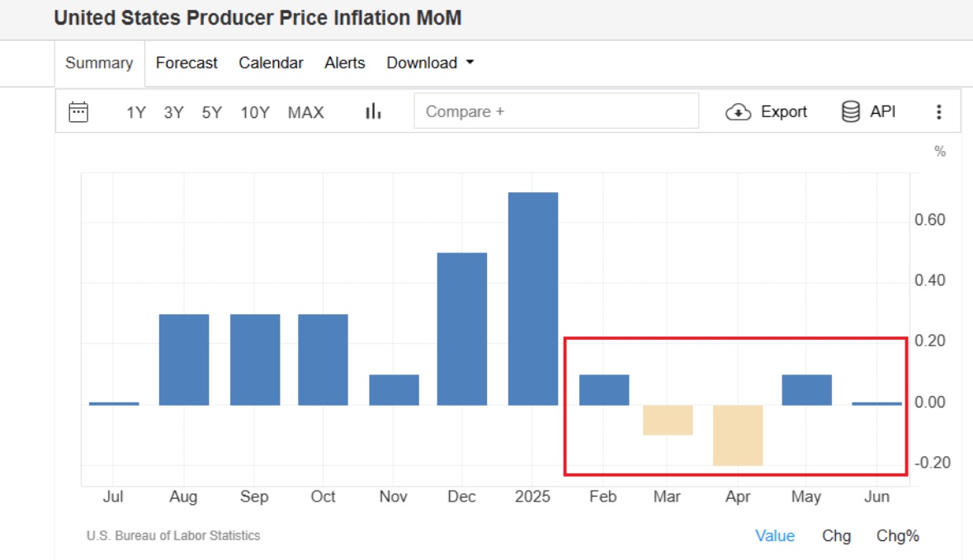Expand the Download dropdown menu
The image size is (973, 560).
point(430,63)
